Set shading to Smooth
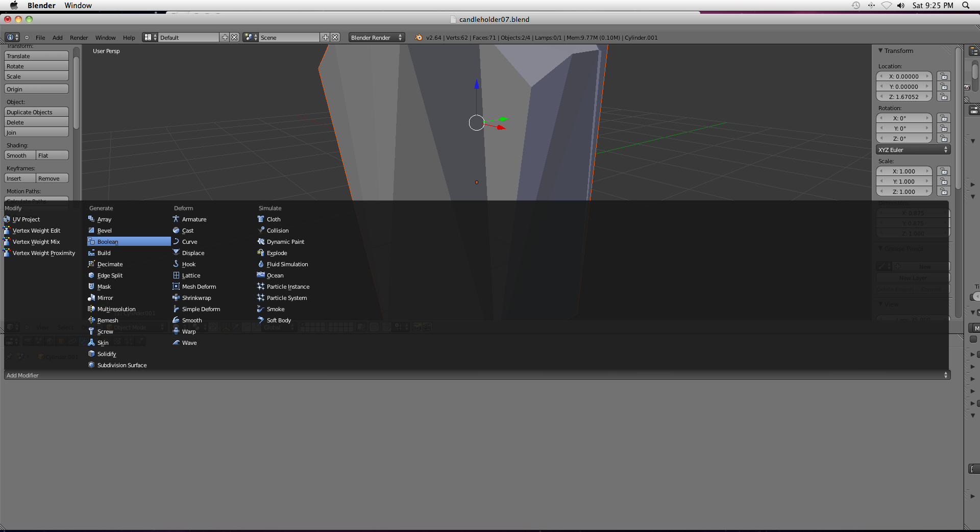Viewport: 980px width, 532px height. (20, 156)
